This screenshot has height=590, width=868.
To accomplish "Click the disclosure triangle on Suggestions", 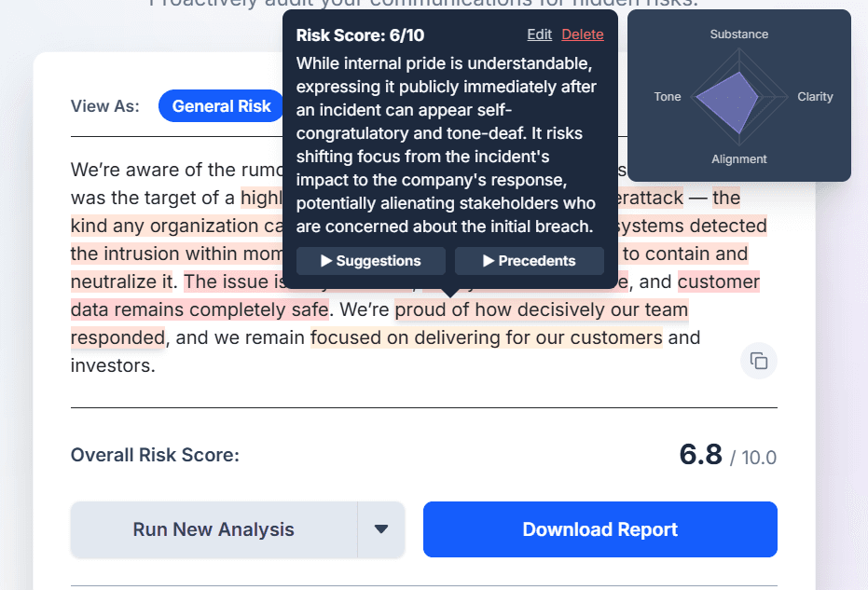I will [326, 261].
